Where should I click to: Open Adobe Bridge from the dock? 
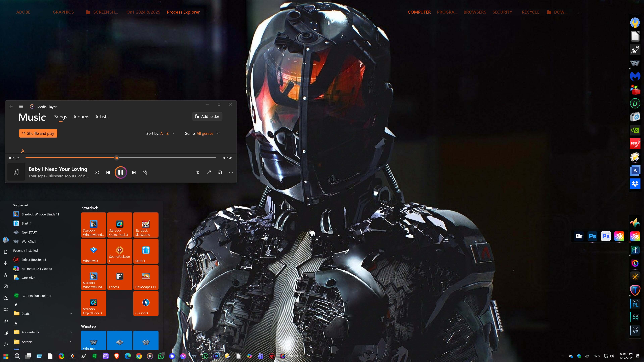pyautogui.click(x=579, y=236)
